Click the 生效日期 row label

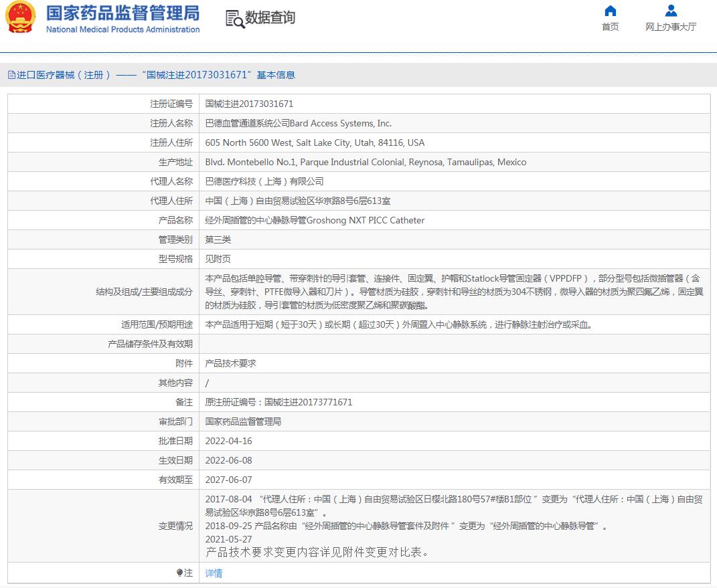(175, 460)
